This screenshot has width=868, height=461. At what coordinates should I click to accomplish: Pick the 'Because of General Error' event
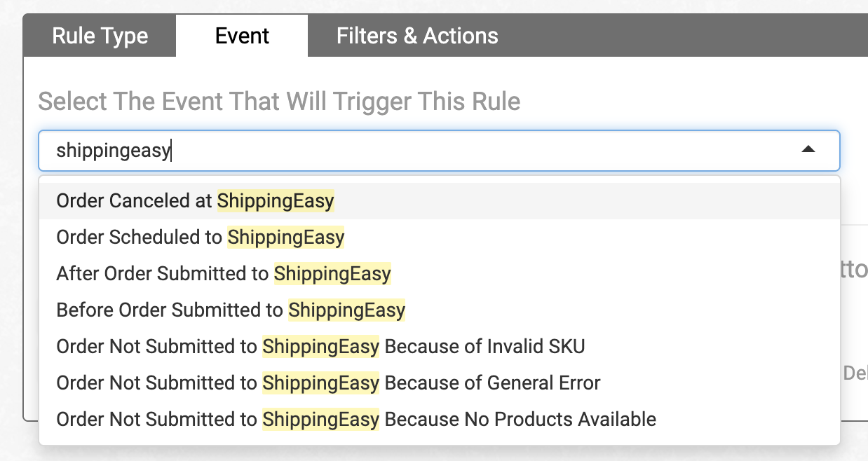[x=493, y=383]
